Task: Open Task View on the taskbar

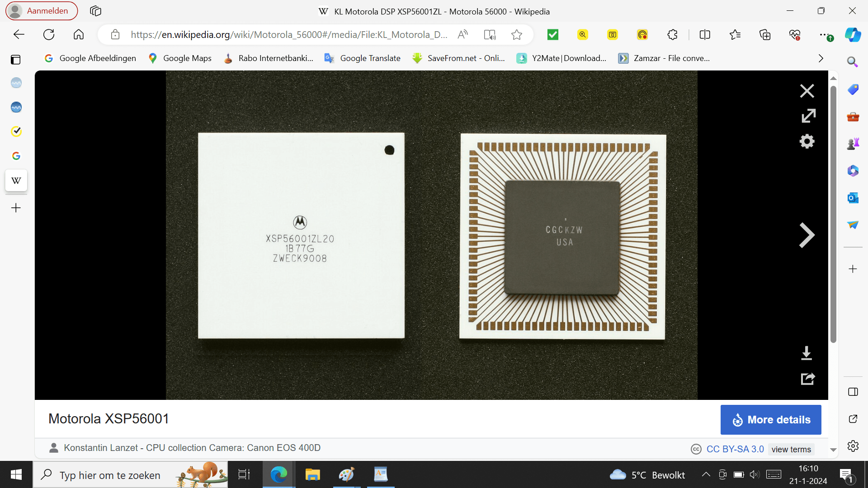Action: [x=244, y=474]
